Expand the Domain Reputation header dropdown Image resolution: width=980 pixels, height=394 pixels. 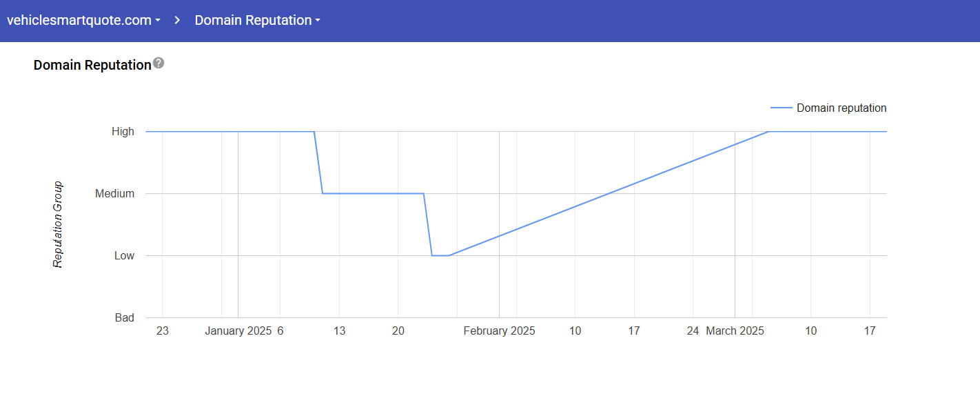[x=257, y=21]
